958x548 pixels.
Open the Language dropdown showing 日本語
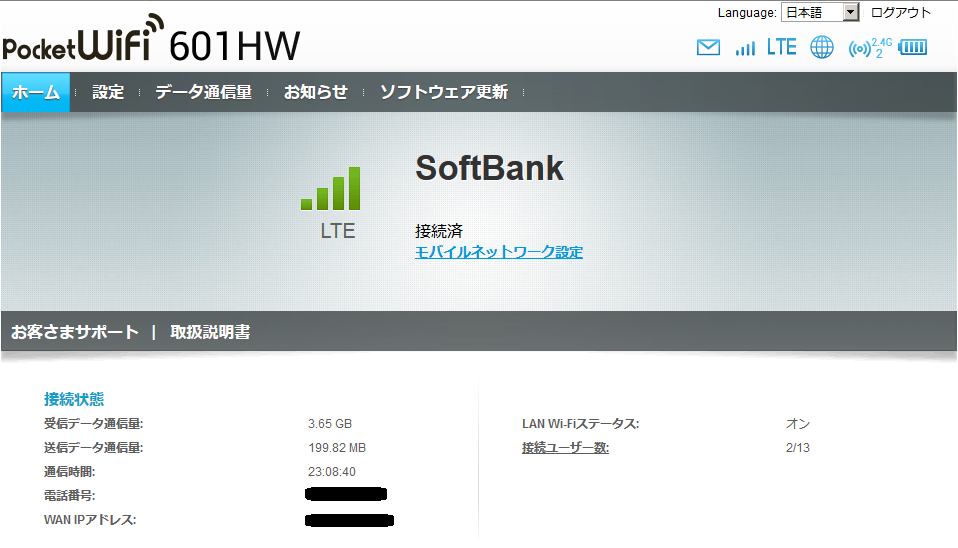820,12
